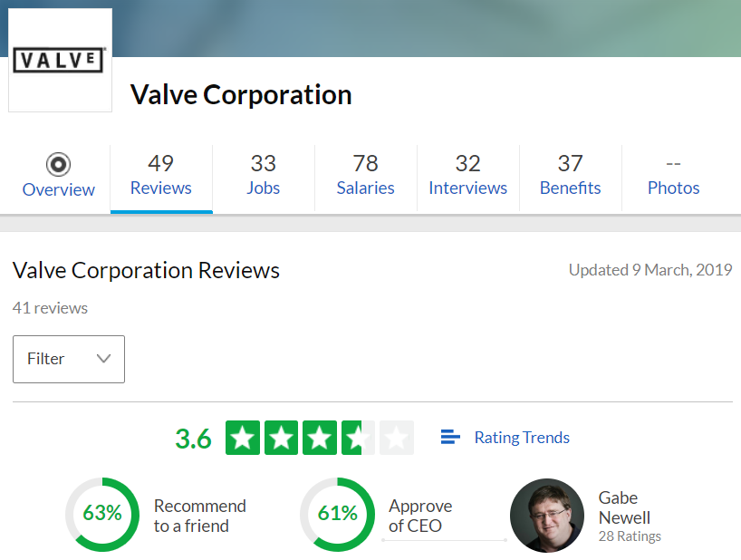Open the Overview tab
This screenshot has height=560, width=741.
[59, 176]
